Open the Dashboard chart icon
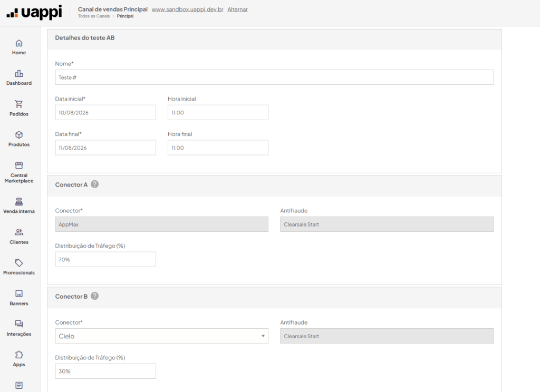 [x=19, y=74]
